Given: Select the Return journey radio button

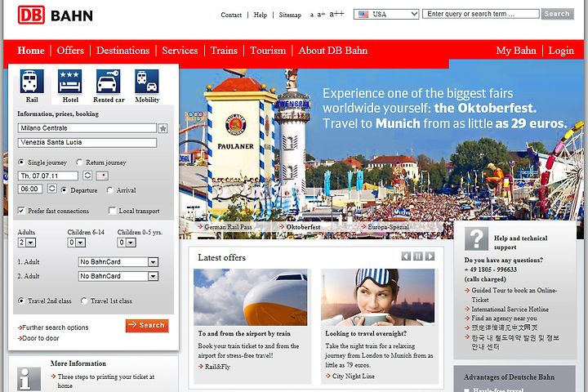Looking at the screenshot, I should 79,163.
